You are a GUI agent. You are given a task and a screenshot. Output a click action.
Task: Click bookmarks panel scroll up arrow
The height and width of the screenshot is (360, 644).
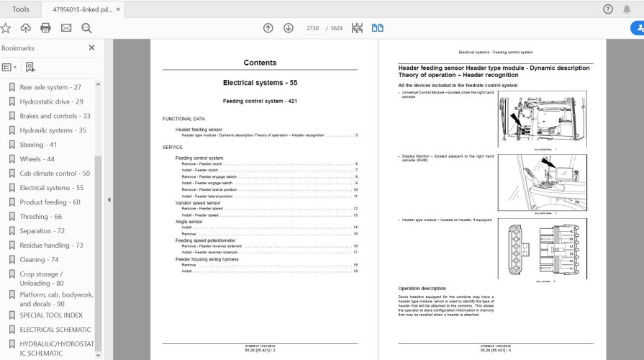(98, 85)
